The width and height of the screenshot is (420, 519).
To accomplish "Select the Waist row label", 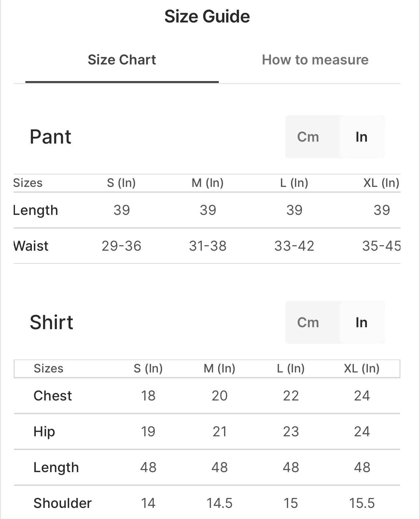I will tap(31, 246).
